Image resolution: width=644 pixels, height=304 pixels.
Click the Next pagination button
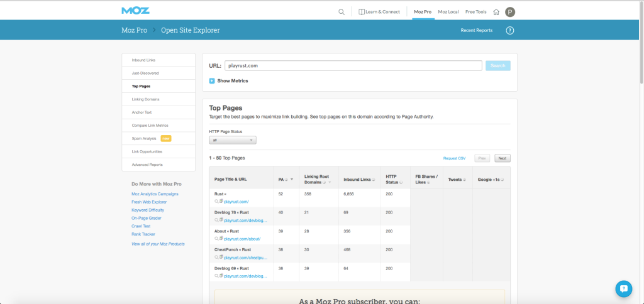click(502, 158)
